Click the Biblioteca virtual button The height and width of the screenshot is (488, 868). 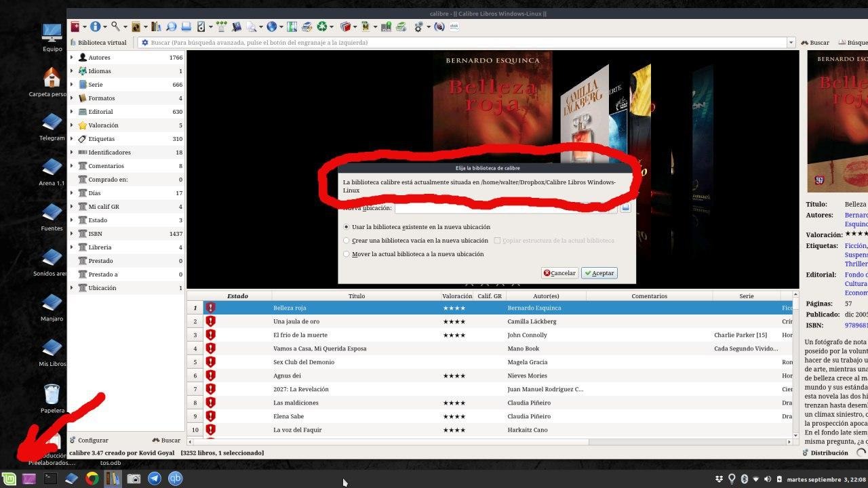click(99, 42)
